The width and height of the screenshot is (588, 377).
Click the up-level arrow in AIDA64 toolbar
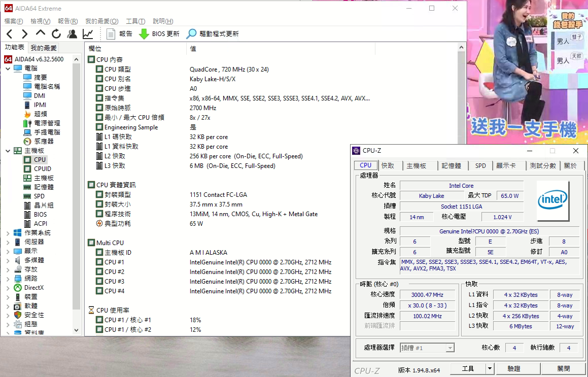(x=41, y=33)
